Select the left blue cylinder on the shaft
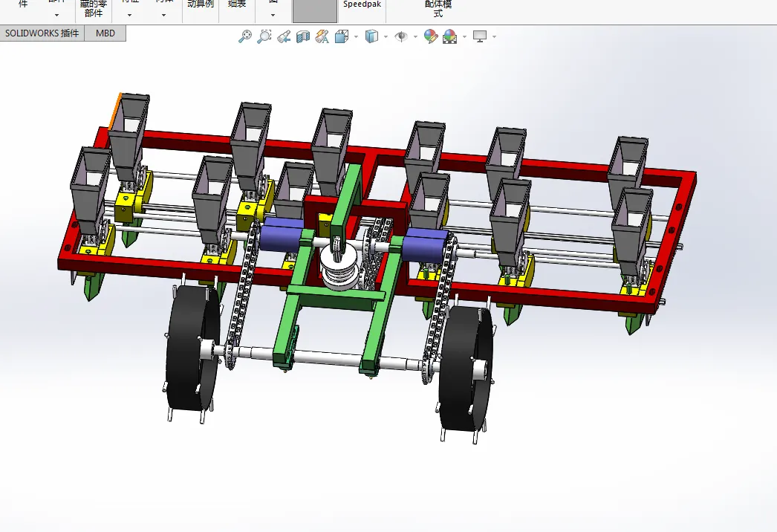This screenshot has width=777, height=532. click(280, 234)
